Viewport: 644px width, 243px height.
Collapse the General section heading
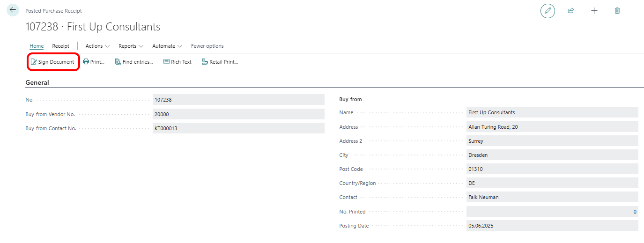(37, 82)
